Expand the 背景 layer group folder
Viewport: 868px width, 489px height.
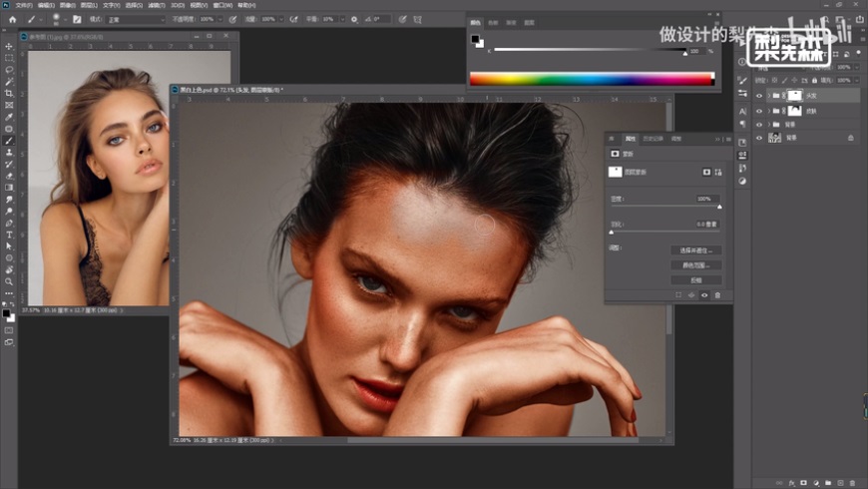click(769, 124)
